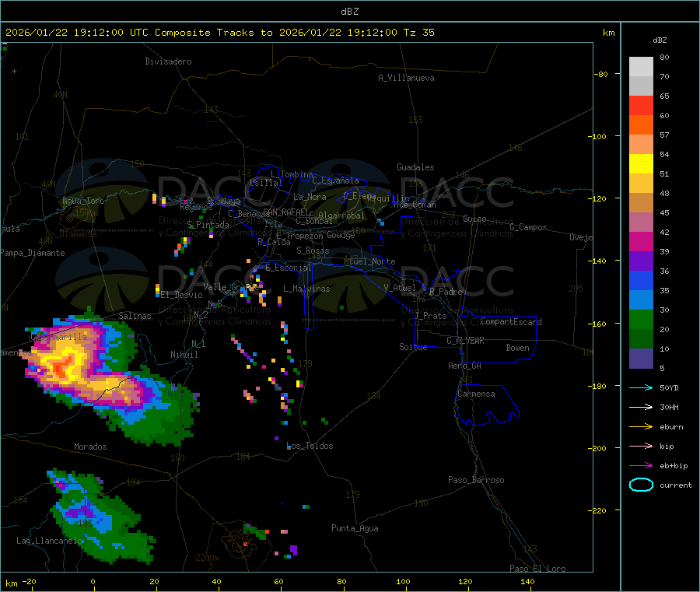700x592 pixels.
Task: Select the slate 5-10 dBZ swatch
Action: [x=641, y=359]
